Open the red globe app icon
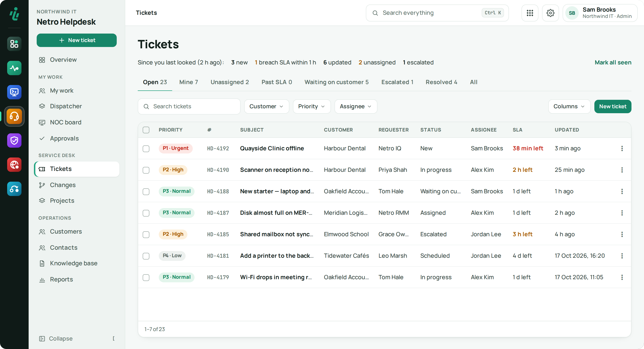The height and width of the screenshot is (349, 644). 14,165
